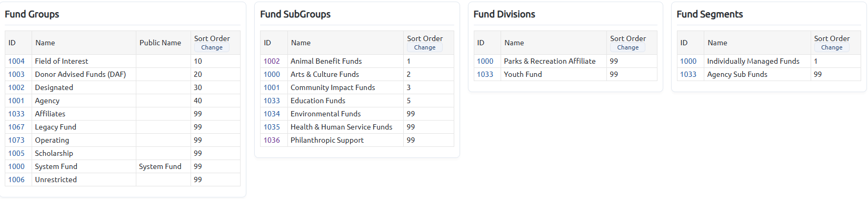This screenshot has width=868, height=199.
Task: Open Fund Group ID 1004 link
Action: pyautogui.click(x=16, y=61)
